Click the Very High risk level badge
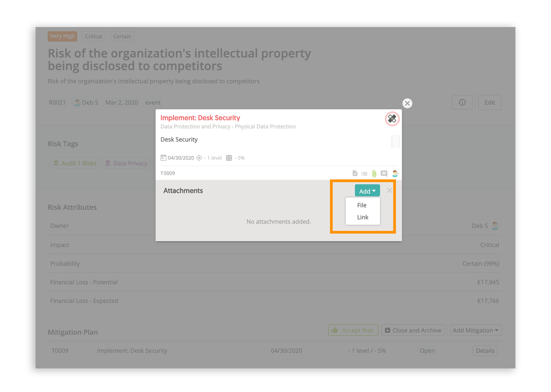The height and width of the screenshot is (392, 551). pos(62,36)
